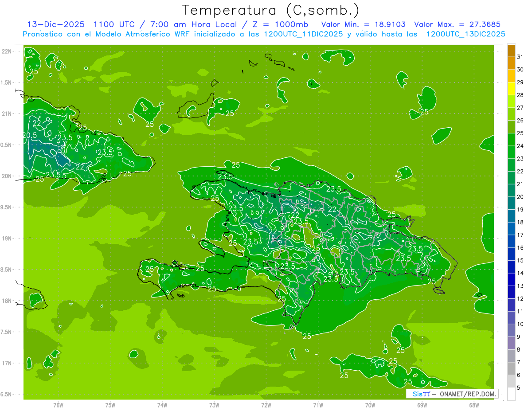Click the "14" label on the colorbar
This screenshot has width=532, height=411.
click(x=520, y=273)
